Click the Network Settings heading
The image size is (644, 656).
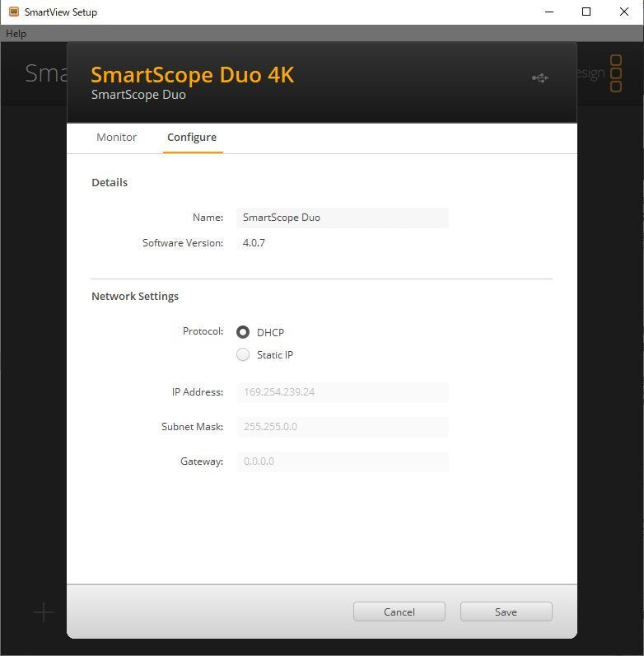tap(135, 296)
